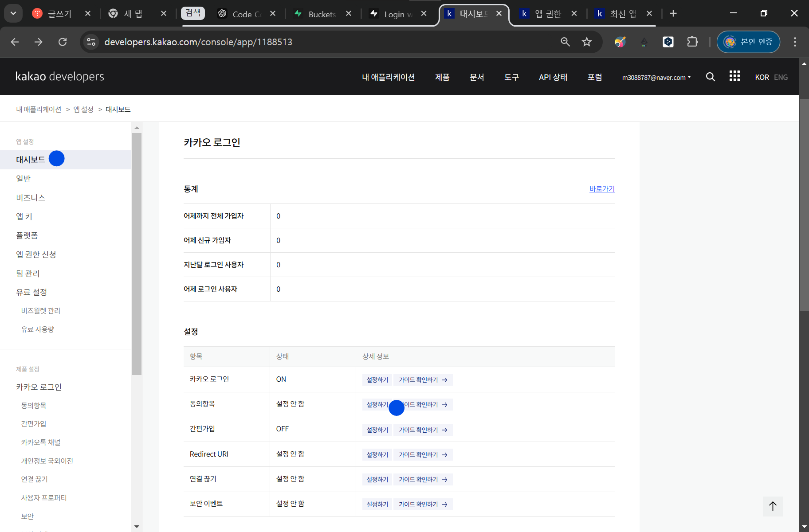
Task: Select 카카오 로그인 in the sidebar
Action: pos(39,387)
